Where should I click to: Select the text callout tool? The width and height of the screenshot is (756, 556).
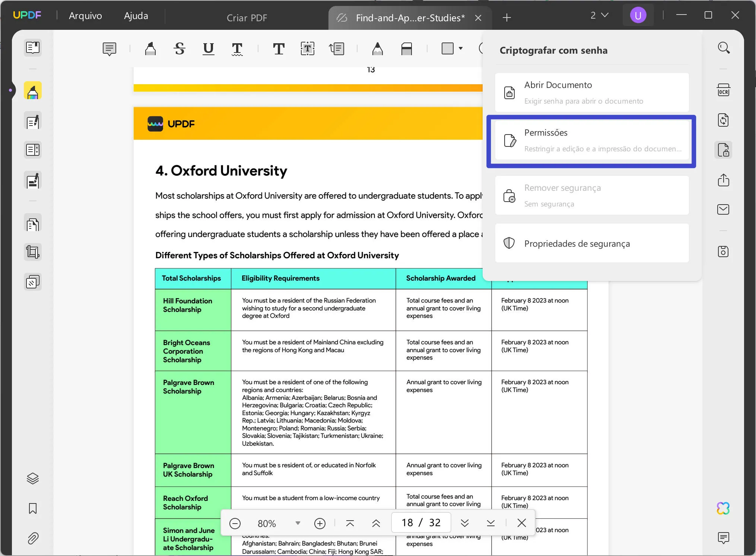tap(337, 49)
